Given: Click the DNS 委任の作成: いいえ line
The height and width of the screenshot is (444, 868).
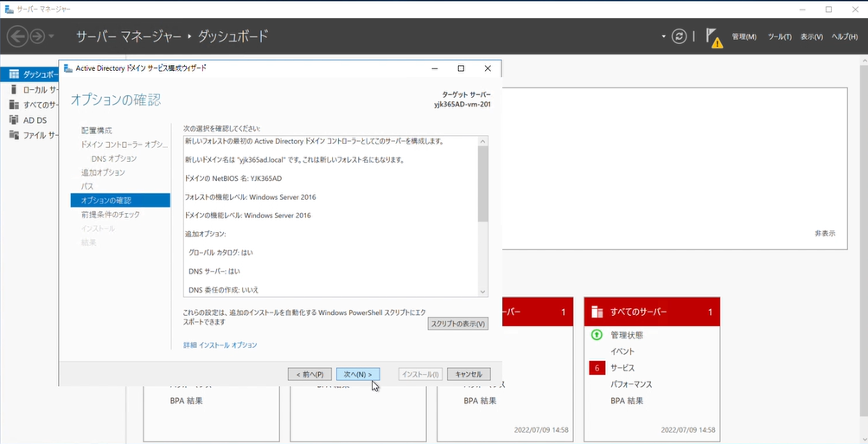Looking at the screenshot, I should 224,290.
